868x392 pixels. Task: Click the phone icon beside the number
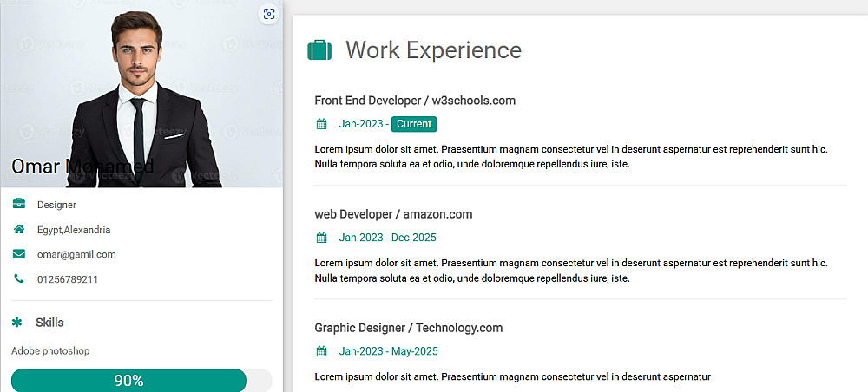click(19, 279)
